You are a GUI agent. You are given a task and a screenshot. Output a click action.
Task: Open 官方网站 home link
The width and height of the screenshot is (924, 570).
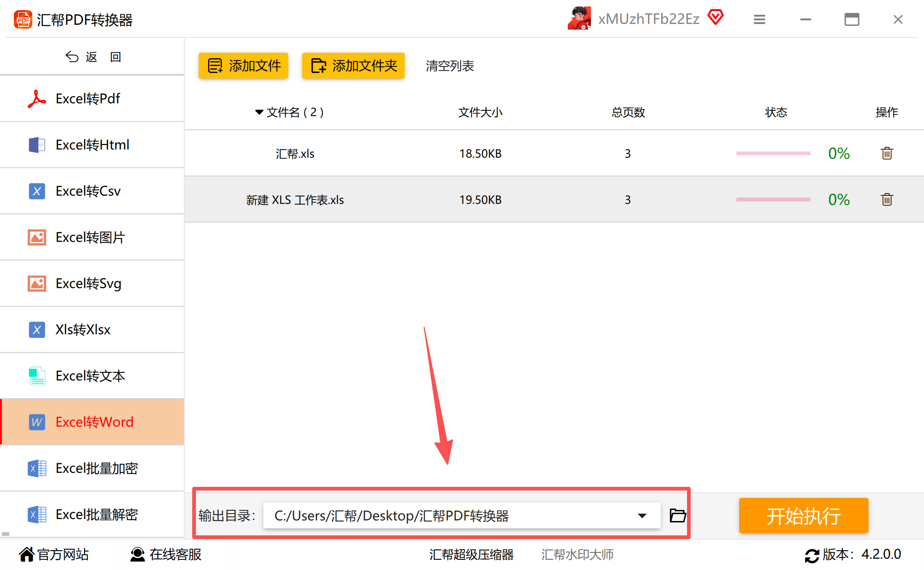click(x=54, y=554)
